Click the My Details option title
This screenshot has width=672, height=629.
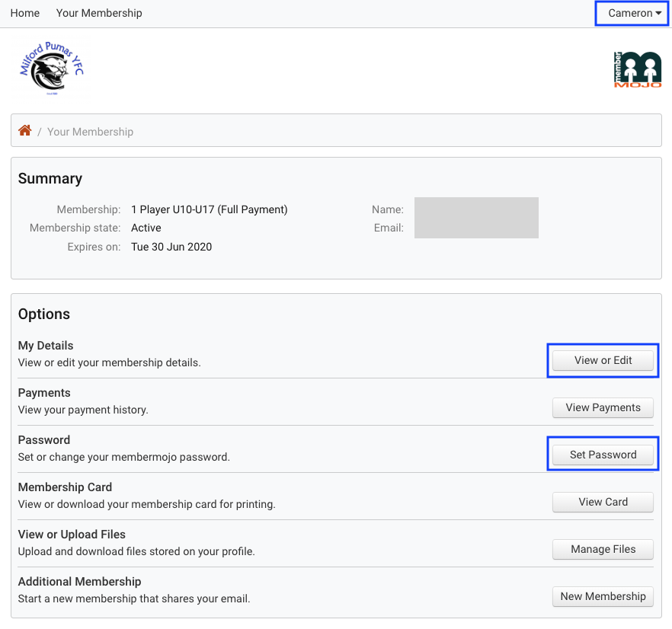[x=46, y=346]
